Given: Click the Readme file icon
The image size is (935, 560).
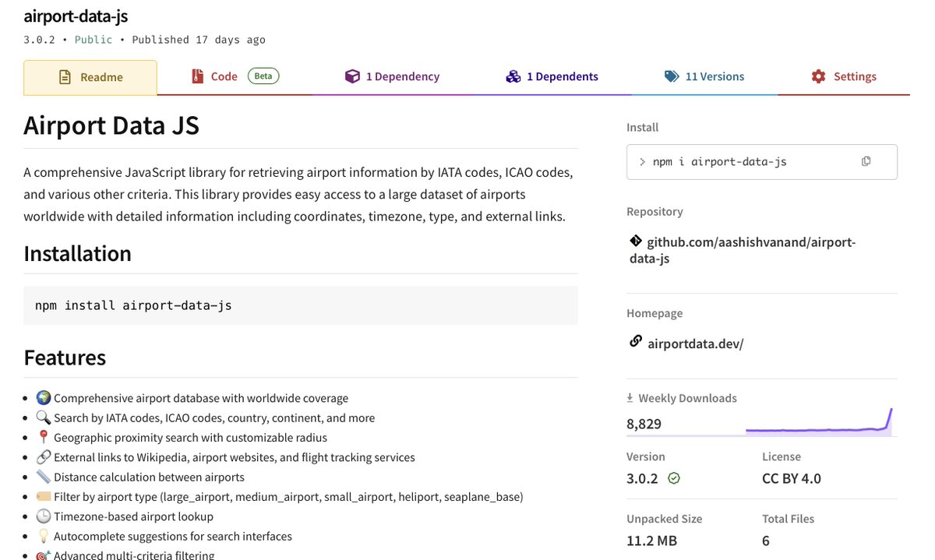Looking at the screenshot, I should (66, 77).
